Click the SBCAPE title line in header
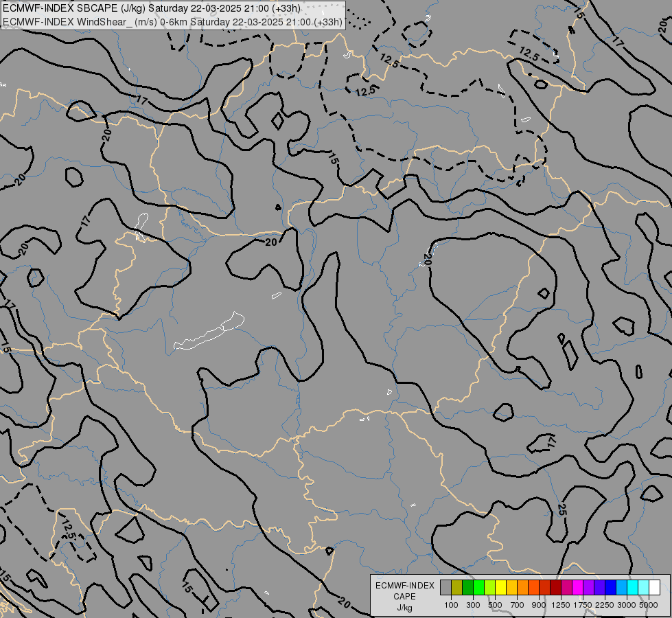This screenshot has width=672, height=618. point(151,8)
